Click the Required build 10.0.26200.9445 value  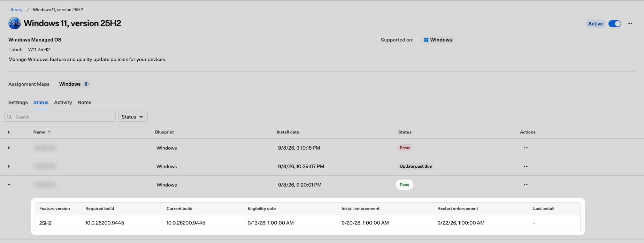105,223
